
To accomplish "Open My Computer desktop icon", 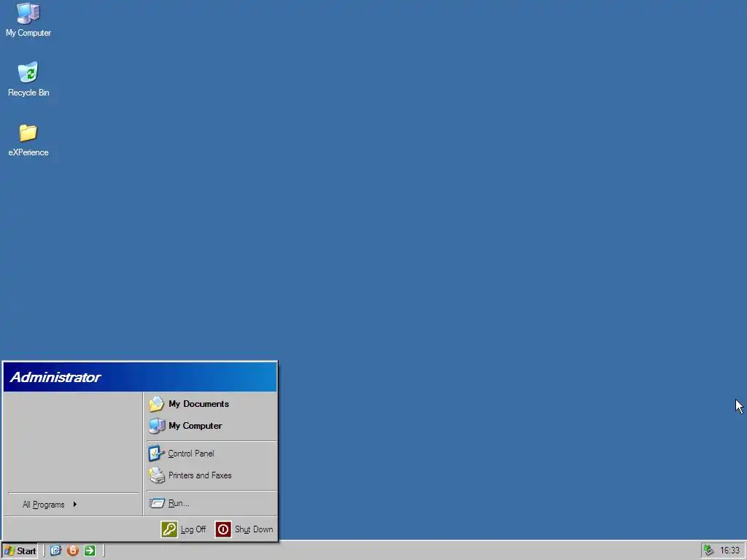I will tap(28, 20).
